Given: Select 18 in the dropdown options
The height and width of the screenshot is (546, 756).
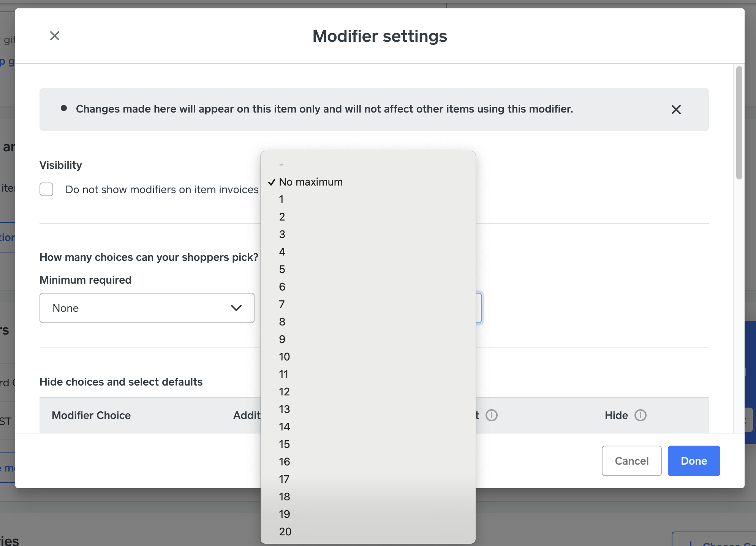Looking at the screenshot, I should (x=284, y=497).
